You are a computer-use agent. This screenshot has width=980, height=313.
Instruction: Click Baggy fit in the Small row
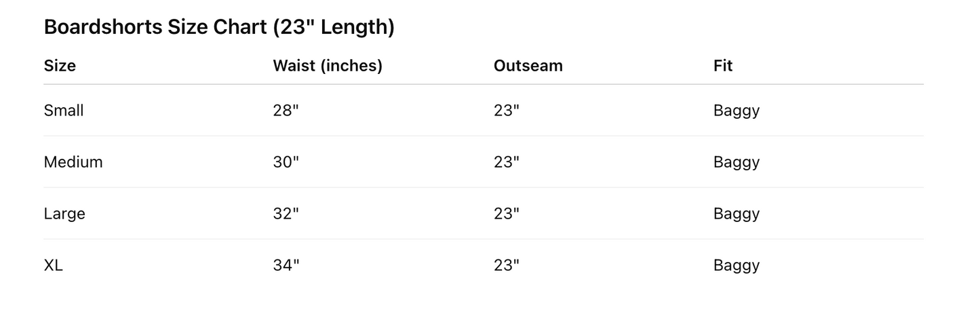737,111
